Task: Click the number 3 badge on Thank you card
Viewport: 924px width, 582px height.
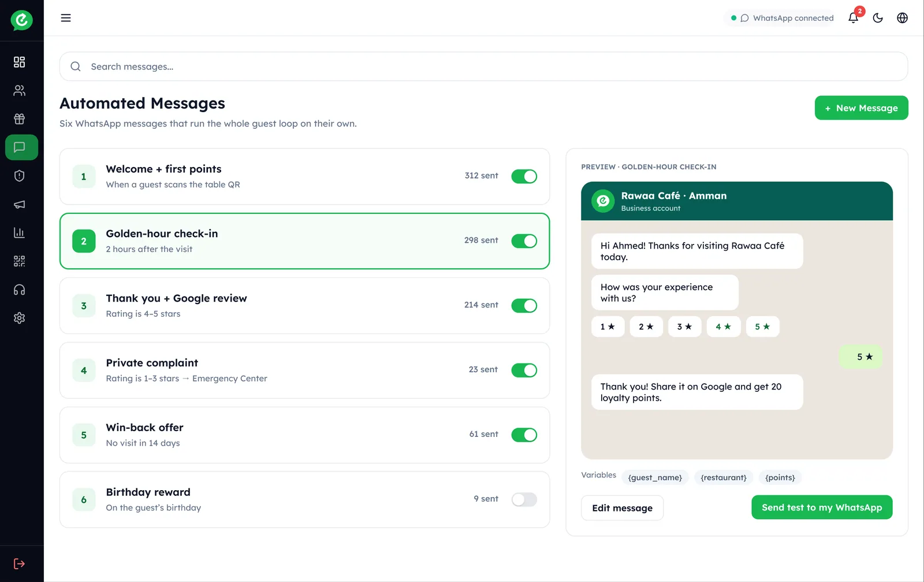Action: point(84,306)
